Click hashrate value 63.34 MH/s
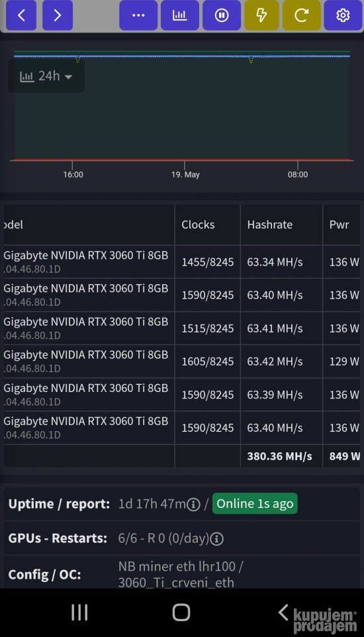This screenshot has height=637, width=364. [275, 262]
